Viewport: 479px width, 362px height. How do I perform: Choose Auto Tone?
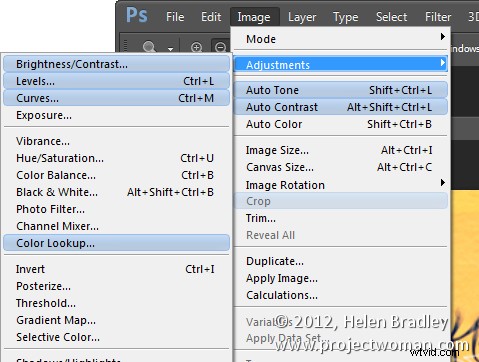tap(340, 90)
